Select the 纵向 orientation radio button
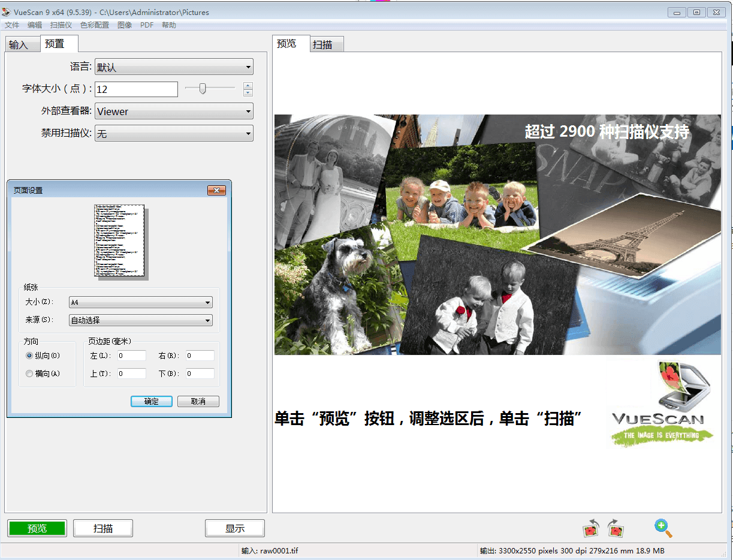The image size is (733, 560). click(29, 355)
